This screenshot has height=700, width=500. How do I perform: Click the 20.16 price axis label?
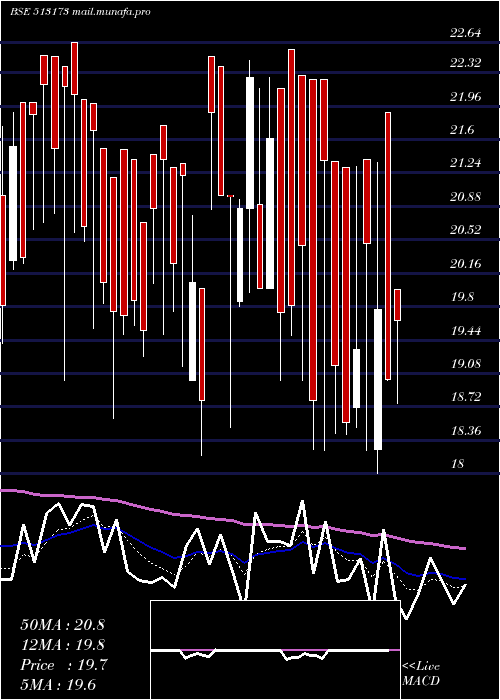[x=466, y=264]
